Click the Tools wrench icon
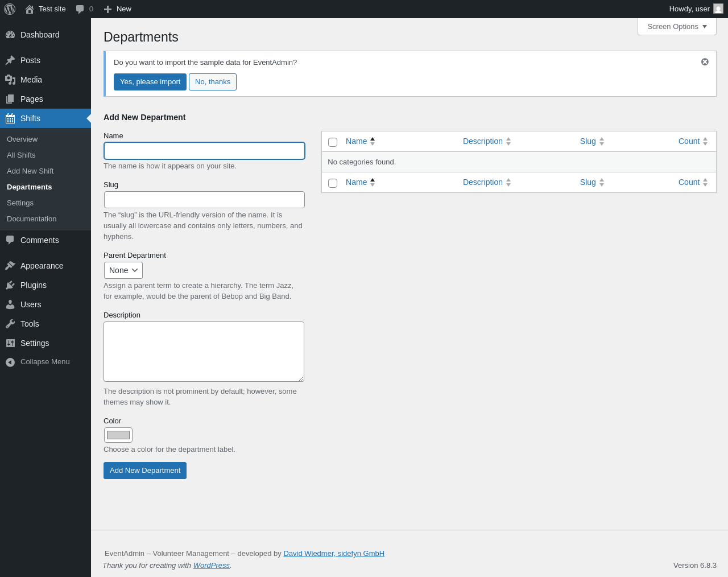Screen dimensions: 728x577 tap(10, 324)
